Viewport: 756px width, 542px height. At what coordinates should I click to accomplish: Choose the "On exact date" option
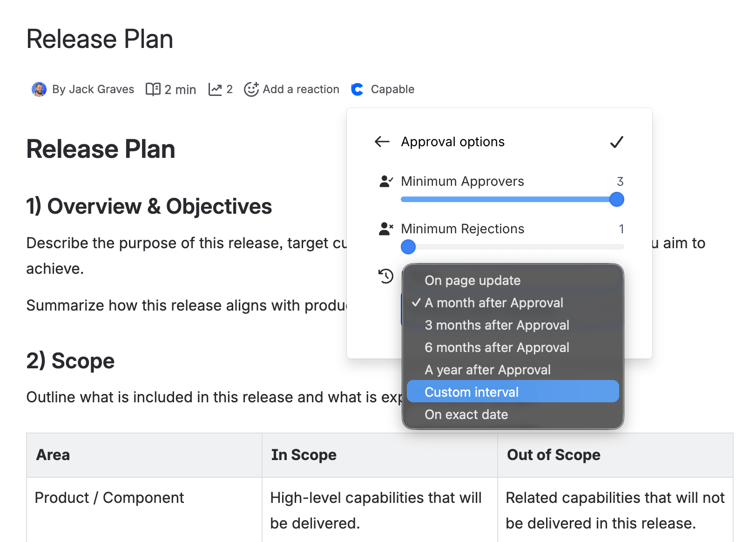pos(466,414)
